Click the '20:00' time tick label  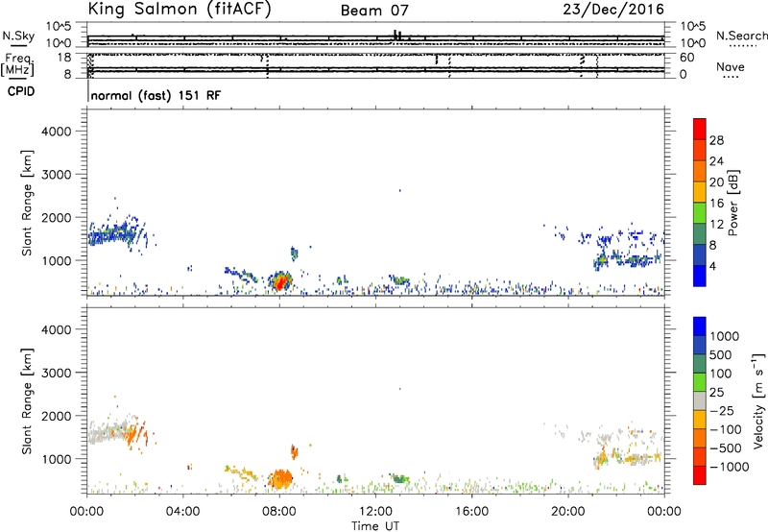point(568,512)
